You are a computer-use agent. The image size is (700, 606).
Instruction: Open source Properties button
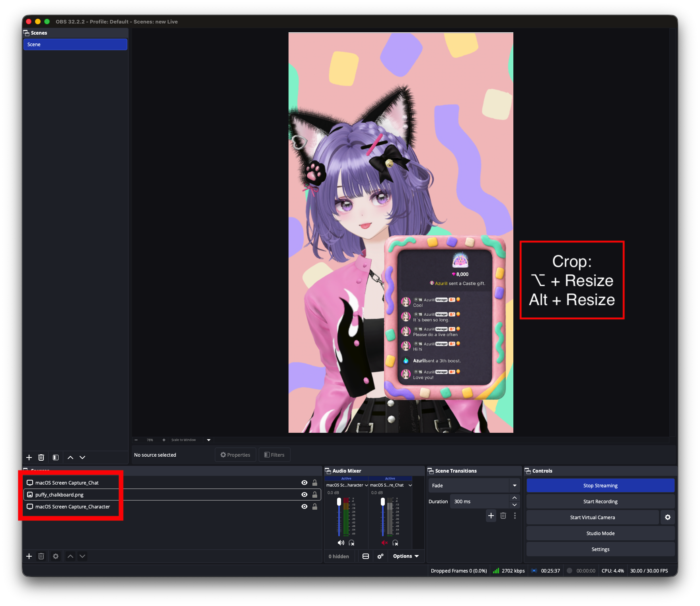click(x=236, y=455)
